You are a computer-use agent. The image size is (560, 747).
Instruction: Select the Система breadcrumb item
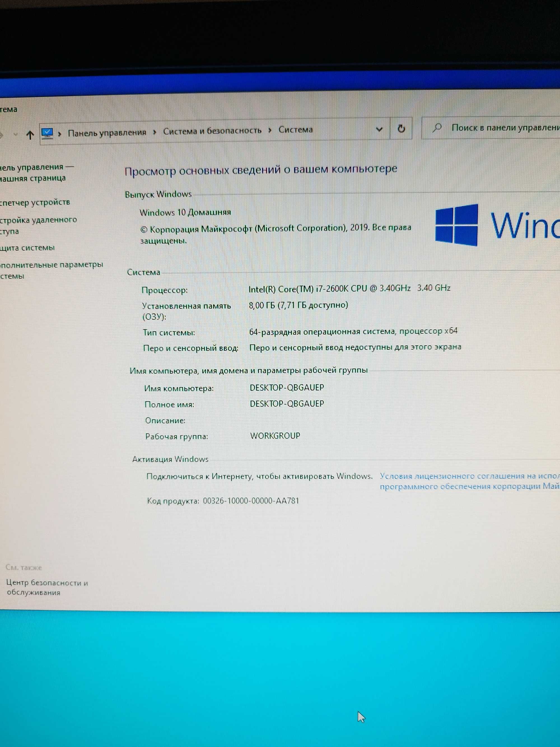pyautogui.click(x=295, y=130)
